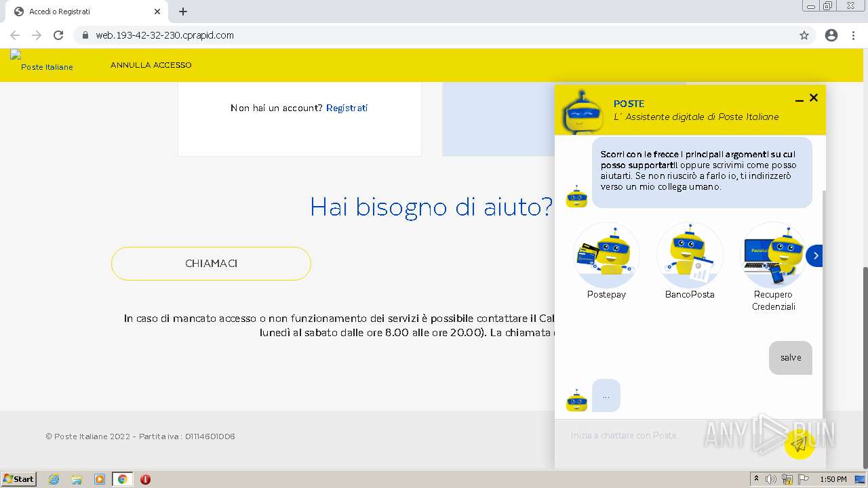Click the 'salve' chat message bubble

[x=791, y=357]
